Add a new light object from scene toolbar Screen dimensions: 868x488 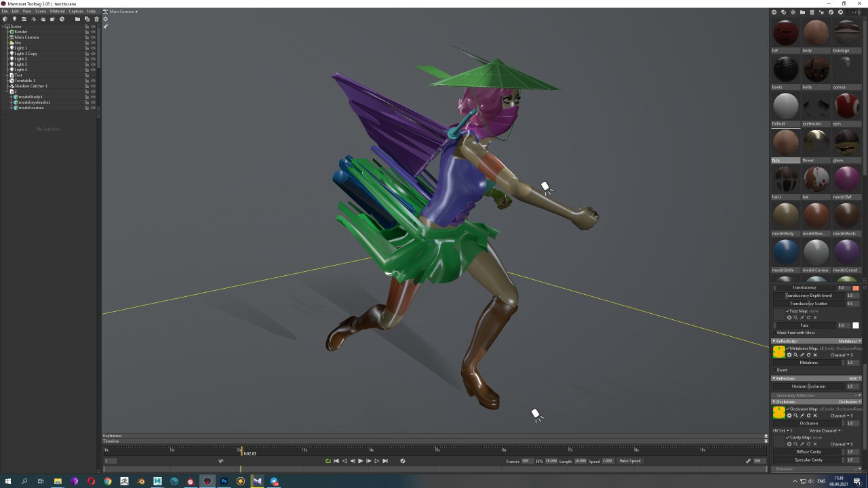(x=14, y=19)
